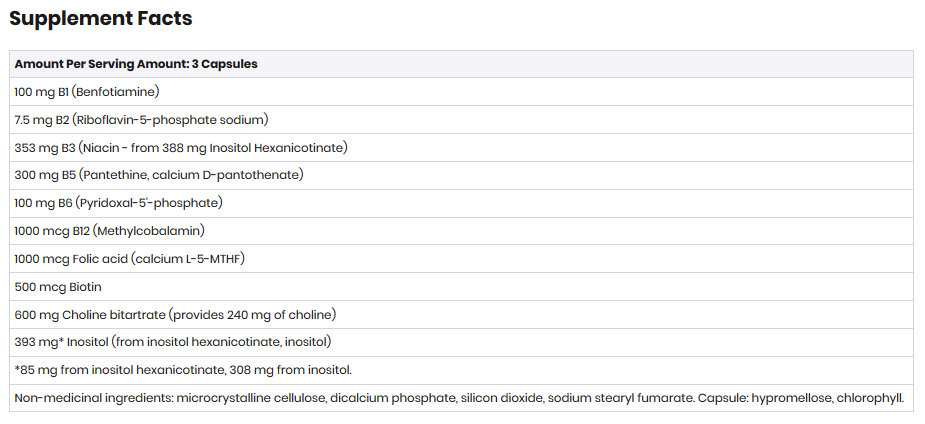Screen dimensions: 925x424
Task: Click the Supplement Facts heading
Action: tap(100, 19)
